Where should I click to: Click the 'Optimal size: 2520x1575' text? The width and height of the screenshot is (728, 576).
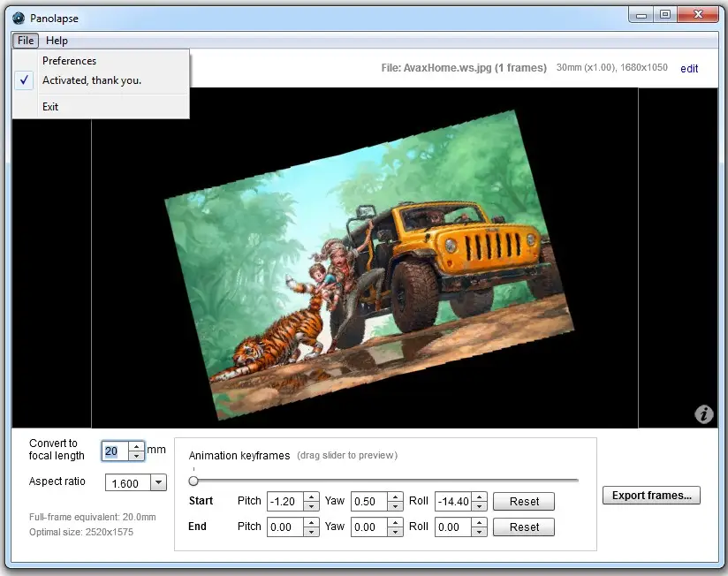(81, 532)
